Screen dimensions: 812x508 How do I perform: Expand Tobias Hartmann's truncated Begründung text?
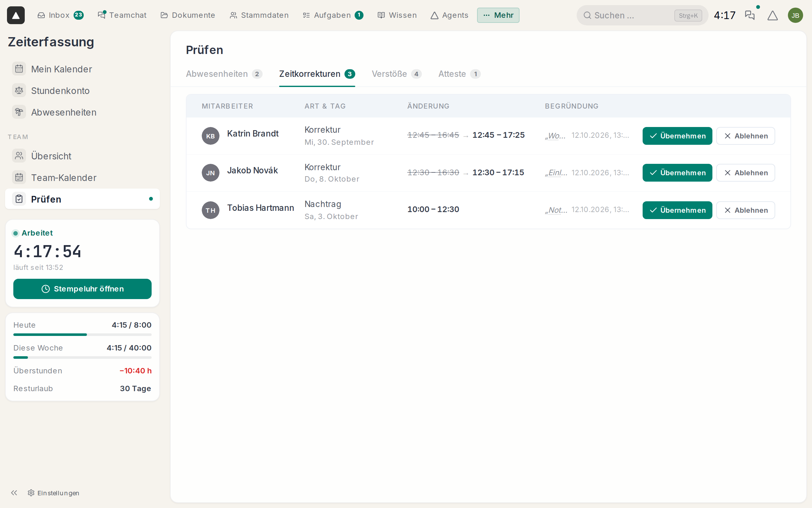coord(556,210)
